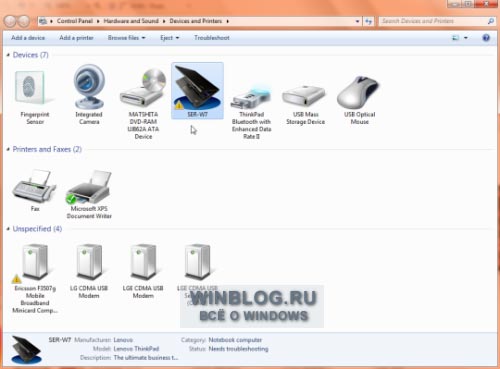
Task: Select the USB Mass Storage Device icon
Action: point(303,95)
